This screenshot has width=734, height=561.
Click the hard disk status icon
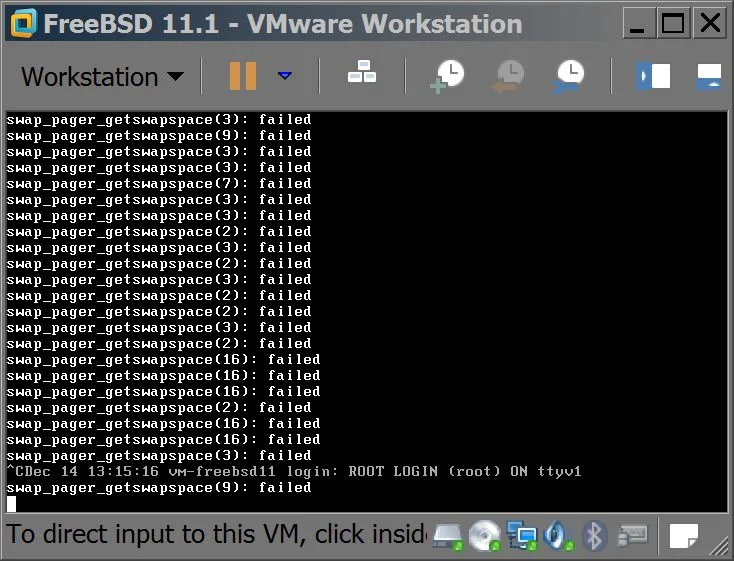(448, 535)
